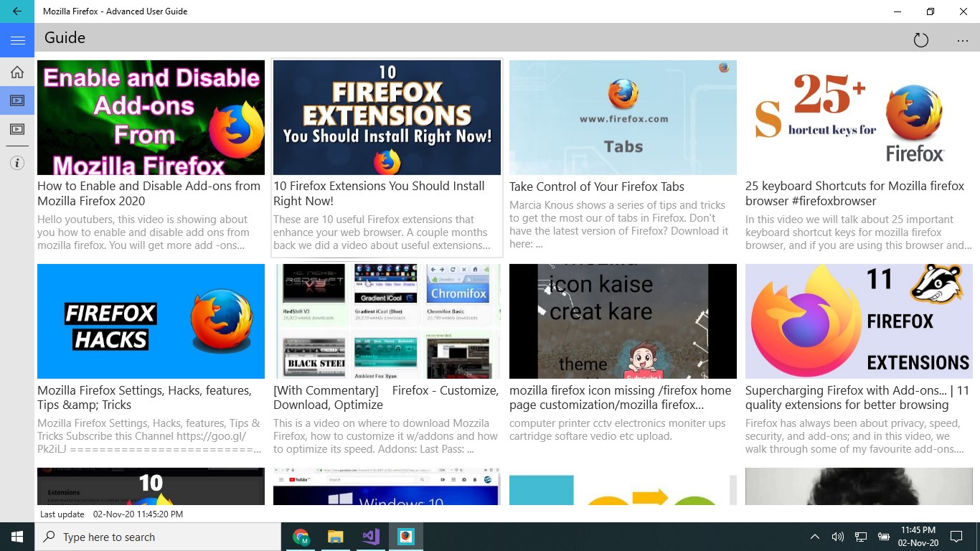Select the highlighted first videos section in sidebar
Viewport: 980px width, 551px height.
click(x=17, y=100)
